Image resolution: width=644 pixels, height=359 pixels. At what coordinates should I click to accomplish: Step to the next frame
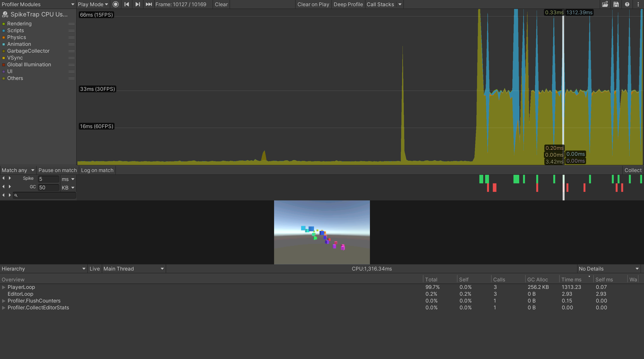pyautogui.click(x=138, y=4)
